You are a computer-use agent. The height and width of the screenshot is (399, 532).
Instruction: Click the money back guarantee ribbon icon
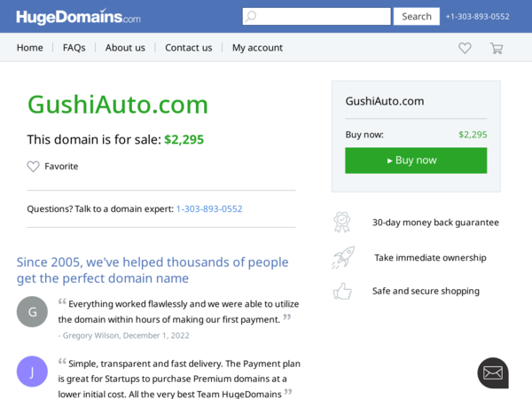pos(341,223)
